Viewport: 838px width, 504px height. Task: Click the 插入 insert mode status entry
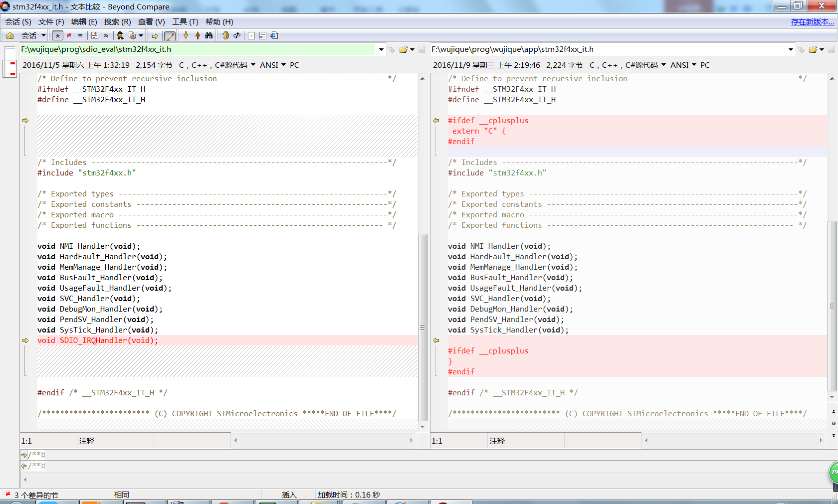(x=289, y=495)
